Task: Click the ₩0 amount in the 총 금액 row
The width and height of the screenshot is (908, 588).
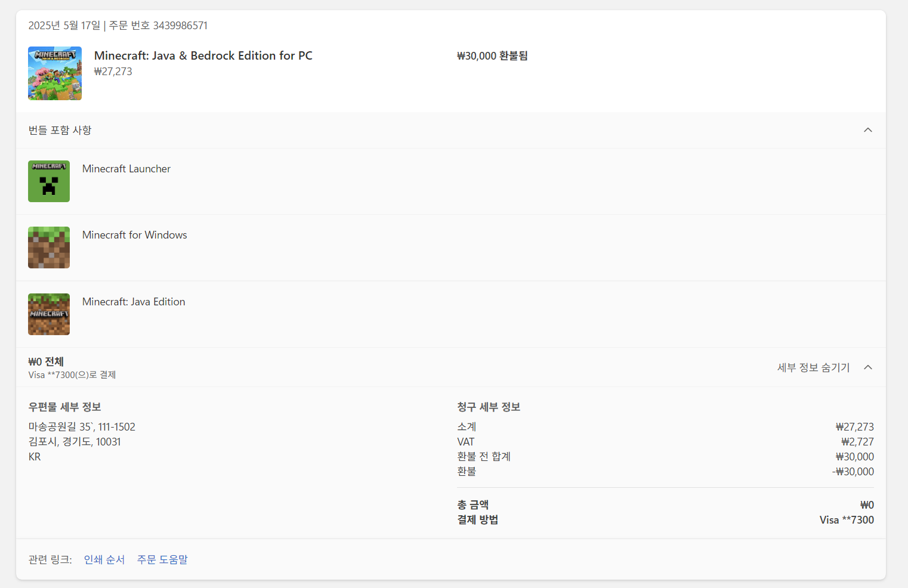Action: 867,505
